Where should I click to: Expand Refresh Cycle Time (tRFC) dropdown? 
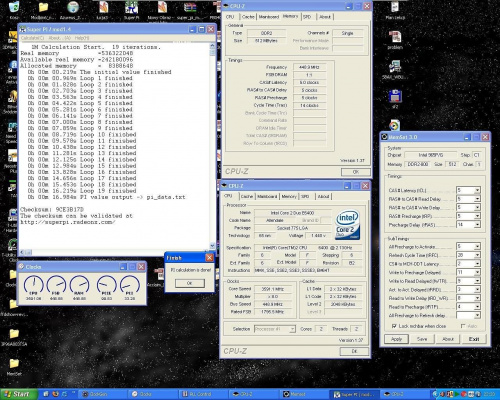477,255
